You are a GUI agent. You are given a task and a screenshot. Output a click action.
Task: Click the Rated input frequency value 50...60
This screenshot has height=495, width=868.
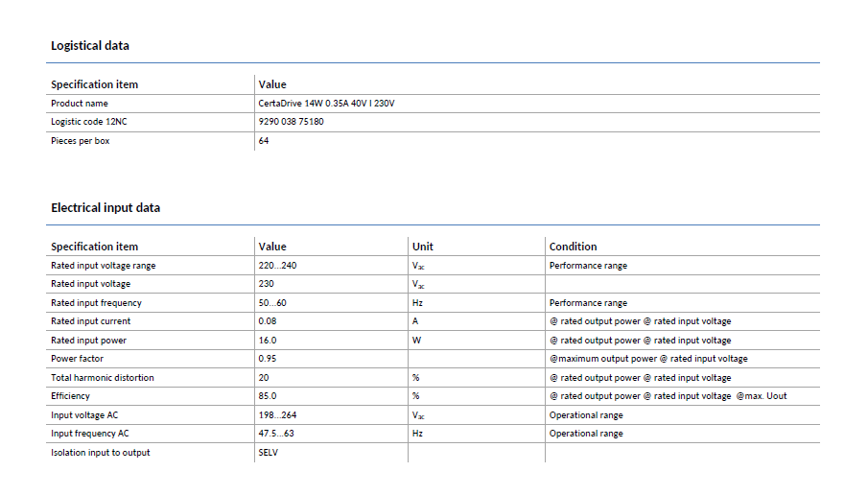point(272,303)
